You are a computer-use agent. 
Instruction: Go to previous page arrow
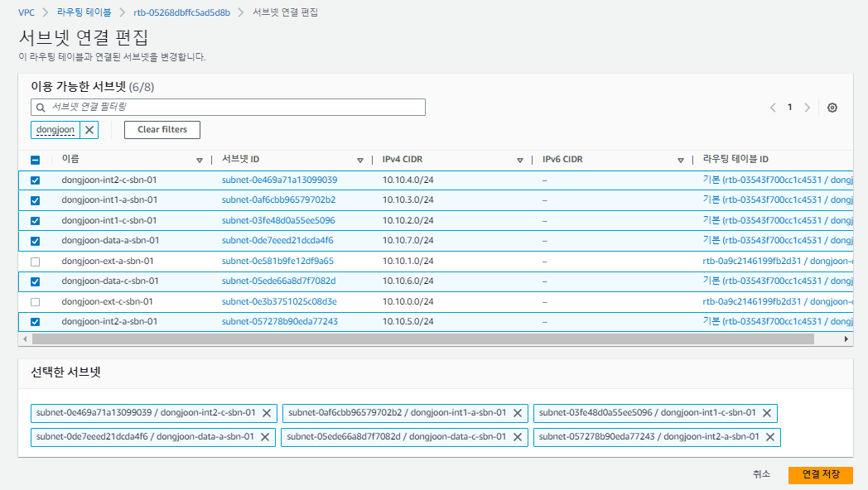[773, 108]
